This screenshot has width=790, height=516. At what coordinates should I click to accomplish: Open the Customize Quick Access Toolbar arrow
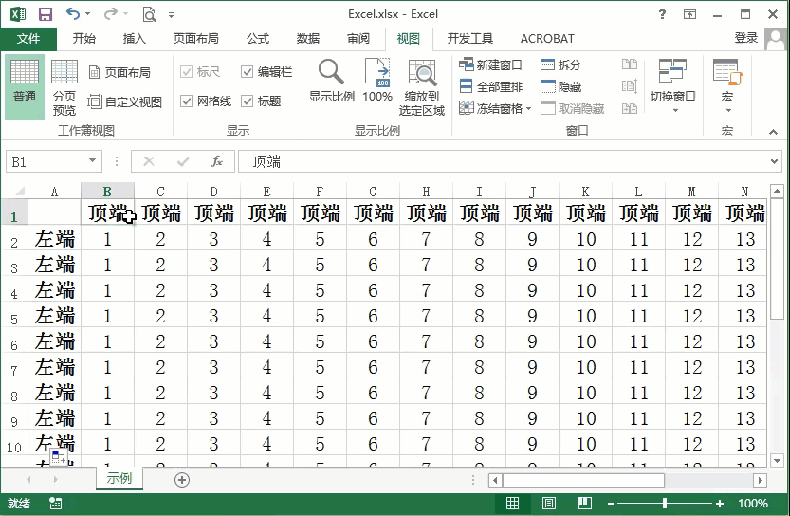tap(172, 15)
